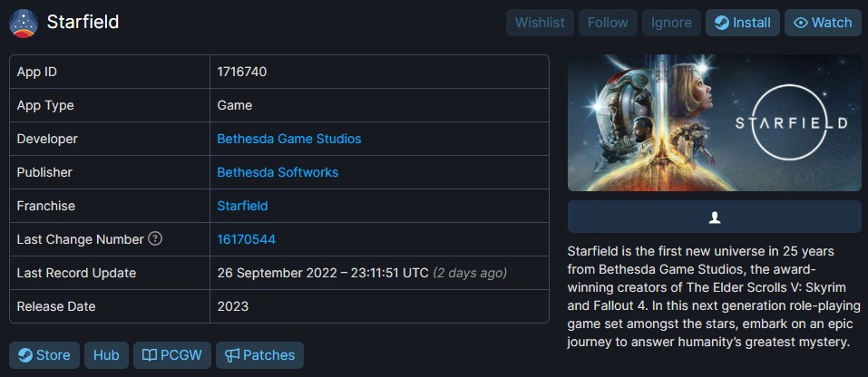Click the Steam icon on Install button
This screenshot has height=377, width=868.
click(x=721, y=23)
